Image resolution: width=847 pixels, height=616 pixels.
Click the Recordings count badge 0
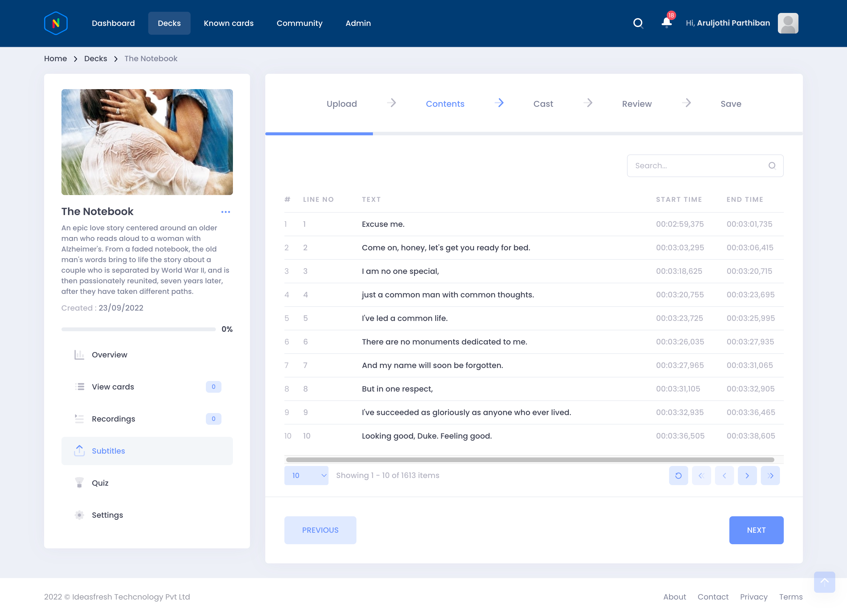214,419
